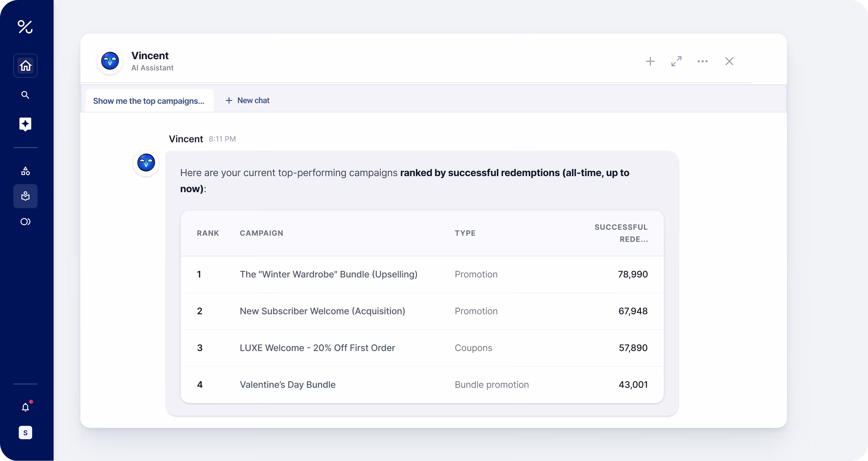Click the LUXE Welcome coupon campaign entry
This screenshot has height=461, width=868.
click(317, 348)
